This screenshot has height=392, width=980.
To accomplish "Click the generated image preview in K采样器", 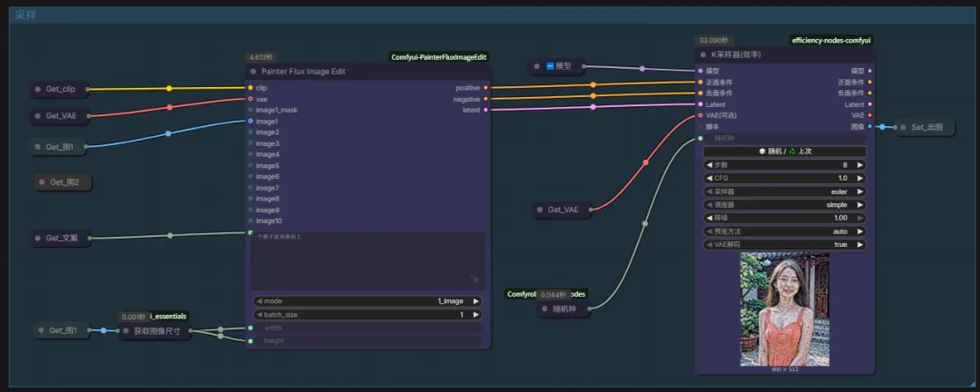I will point(785,309).
